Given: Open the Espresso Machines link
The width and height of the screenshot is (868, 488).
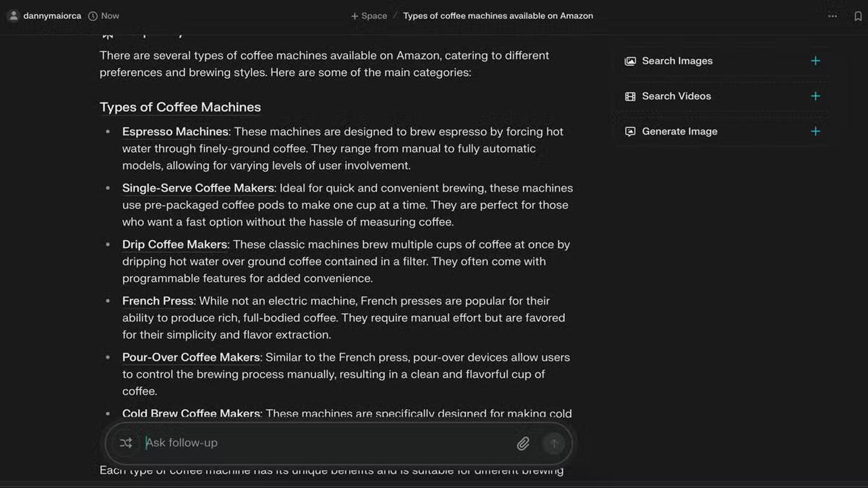Looking at the screenshot, I should [x=175, y=132].
